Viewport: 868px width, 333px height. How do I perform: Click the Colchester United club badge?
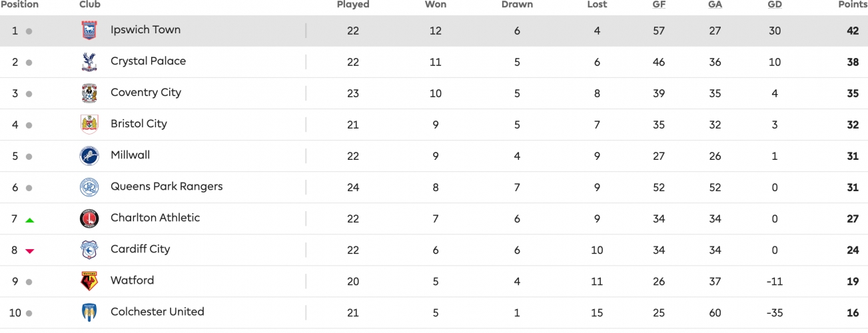tap(89, 312)
